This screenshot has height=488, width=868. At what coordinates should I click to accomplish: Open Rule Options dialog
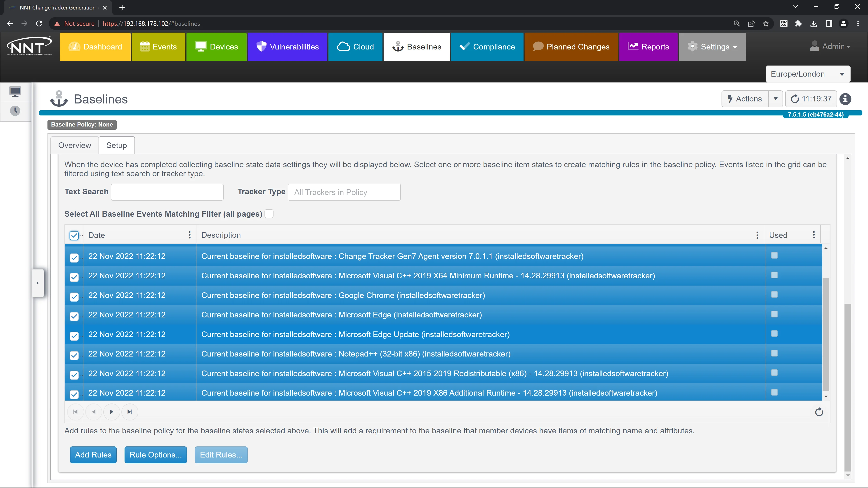(155, 455)
